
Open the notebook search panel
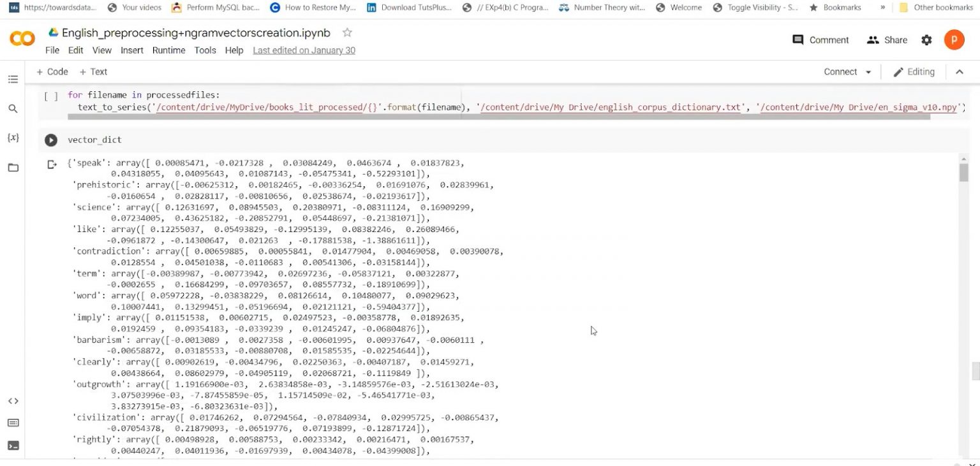(x=12, y=108)
